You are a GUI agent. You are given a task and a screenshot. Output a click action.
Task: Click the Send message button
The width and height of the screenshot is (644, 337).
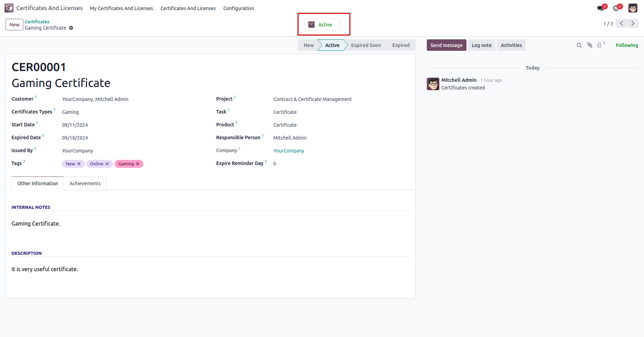click(446, 45)
